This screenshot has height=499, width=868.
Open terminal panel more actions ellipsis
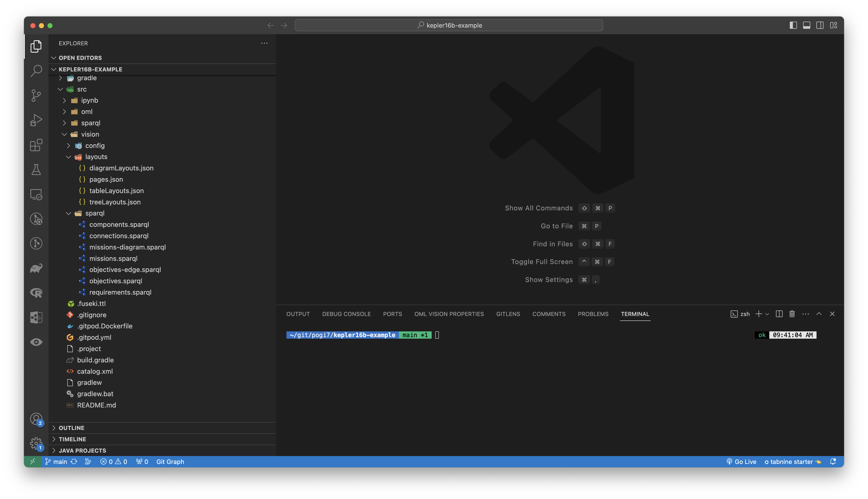pyautogui.click(x=805, y=314)
